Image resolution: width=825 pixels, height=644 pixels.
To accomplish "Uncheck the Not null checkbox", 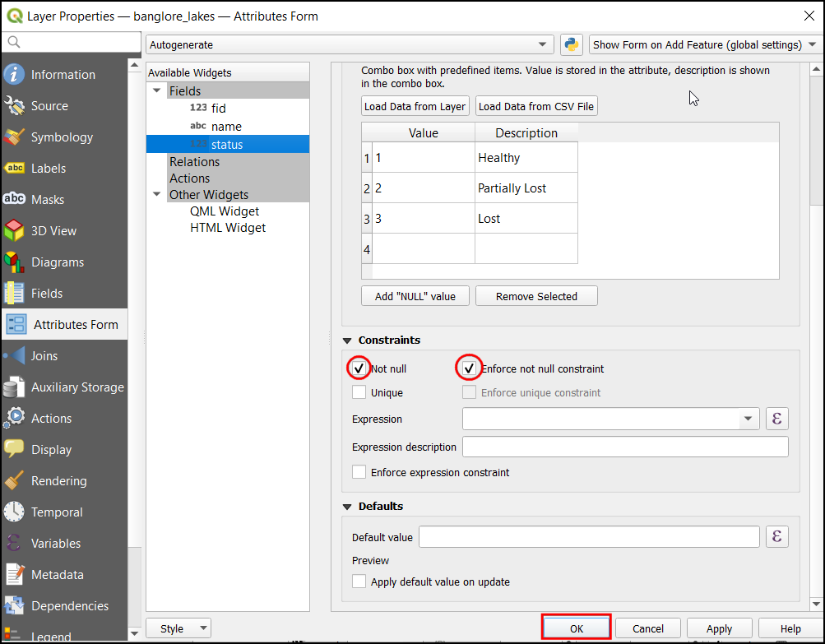I will click(359, 368).
